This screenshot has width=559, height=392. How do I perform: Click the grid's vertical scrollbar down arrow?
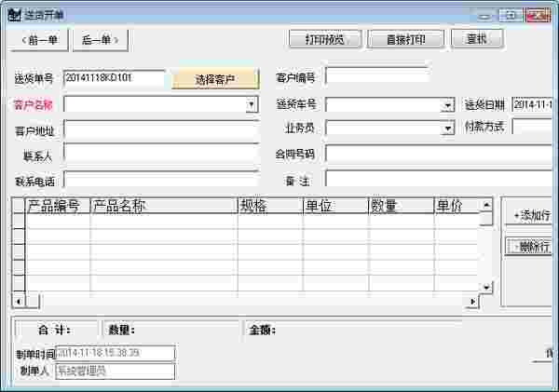(x=486, y=287)
